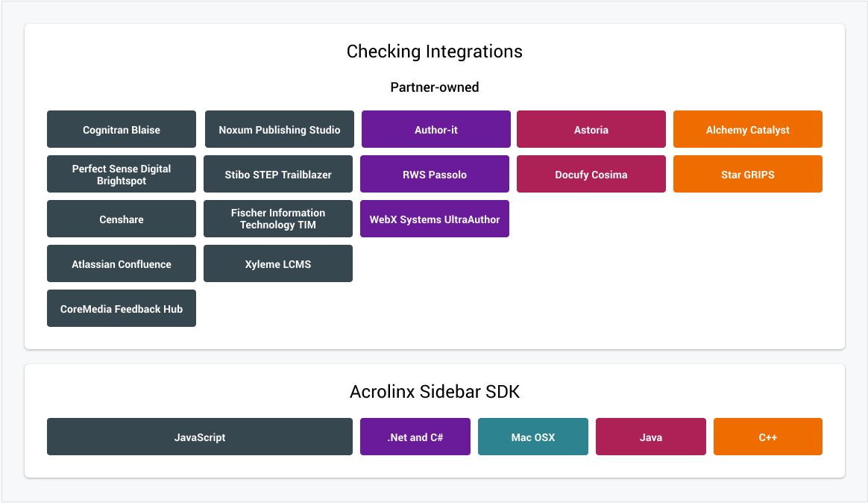Select the .Net and C# SDK tile
This screenshot has width=868, height=503.
415,437
